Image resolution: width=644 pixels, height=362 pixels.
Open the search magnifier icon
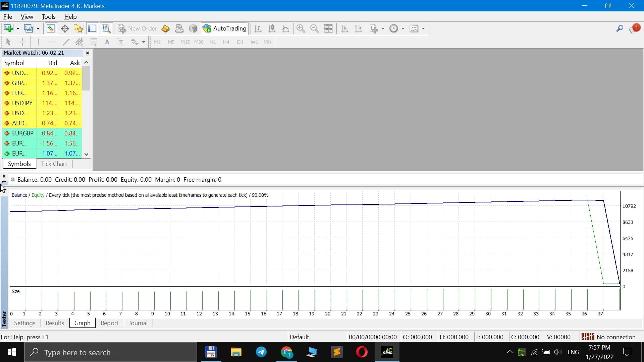click(x=620, y=28)
